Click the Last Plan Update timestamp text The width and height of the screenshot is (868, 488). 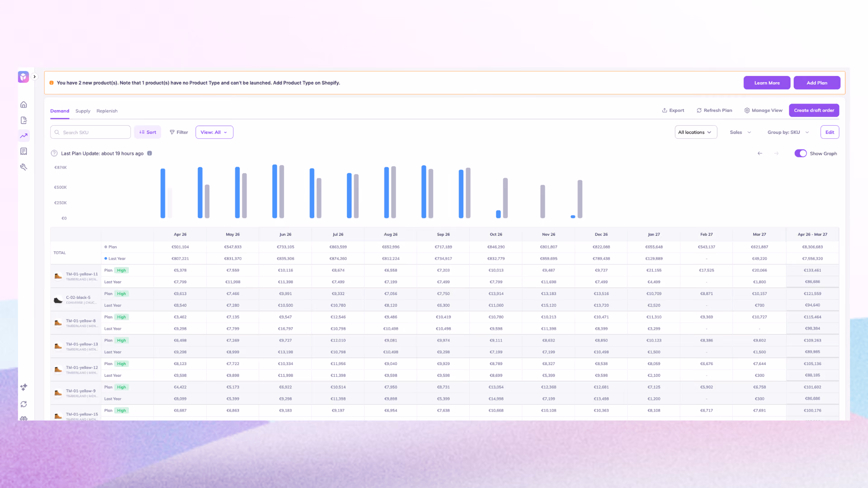pyautogui.click(x=102, y=154)
